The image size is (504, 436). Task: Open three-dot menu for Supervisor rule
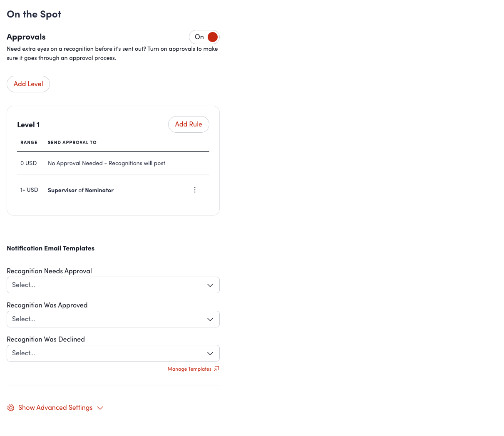click(x=195, y=190)
